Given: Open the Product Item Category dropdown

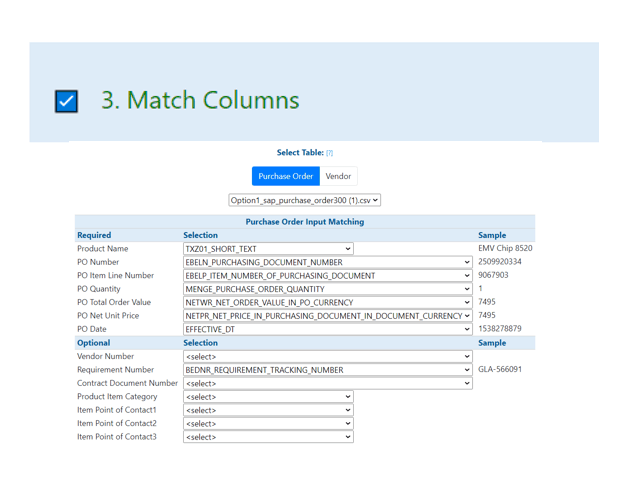Looking at the screenshot, I should 268,397.
